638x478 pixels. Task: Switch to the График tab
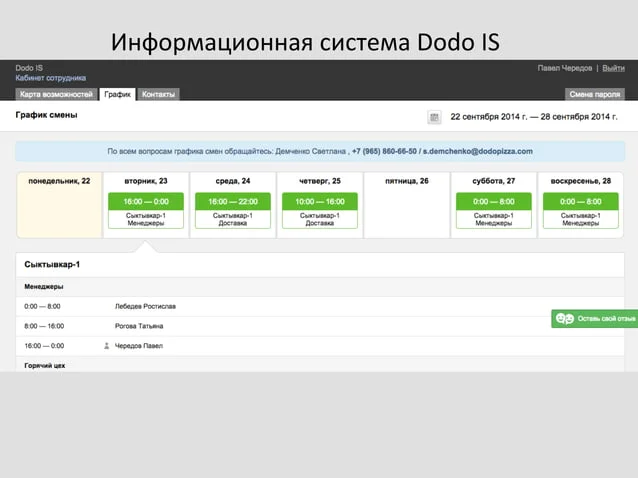click(118, 94)
